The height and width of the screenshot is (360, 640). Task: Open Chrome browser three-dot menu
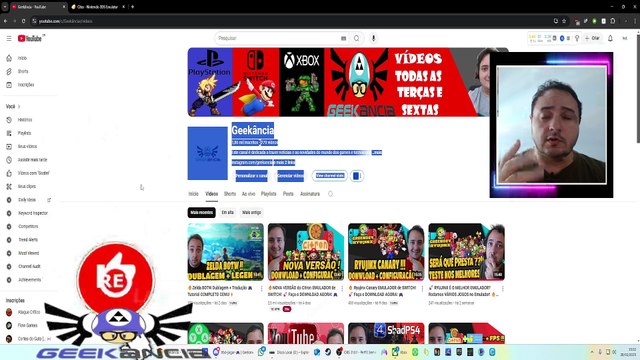click(x=634, y=21)
